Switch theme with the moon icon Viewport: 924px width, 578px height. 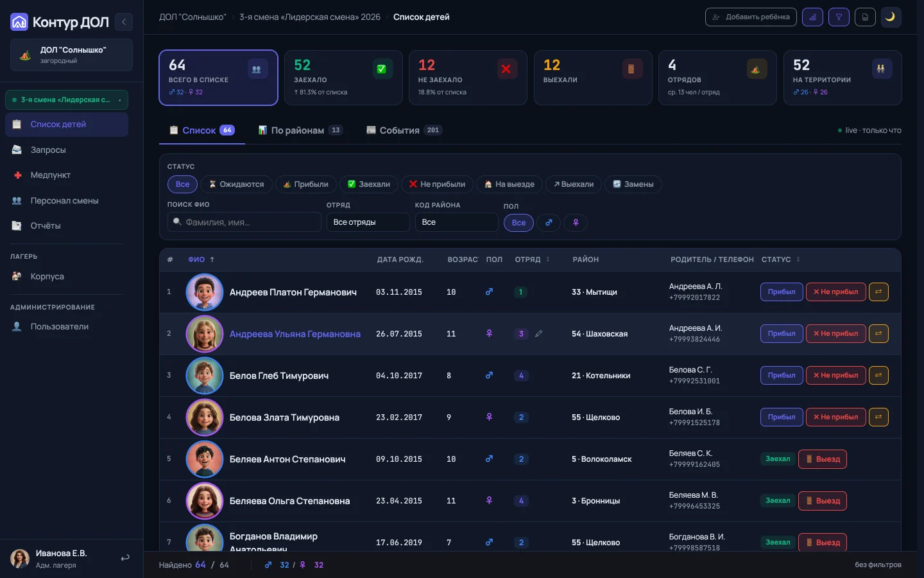pyautogui.click(x=891, y=17)
